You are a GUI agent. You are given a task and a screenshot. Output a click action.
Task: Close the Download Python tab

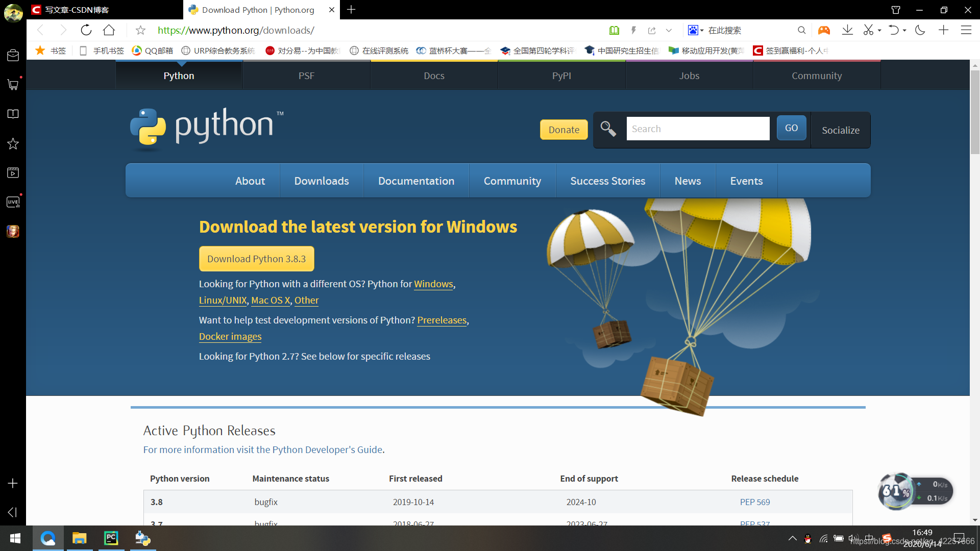(x=332, y=10)
